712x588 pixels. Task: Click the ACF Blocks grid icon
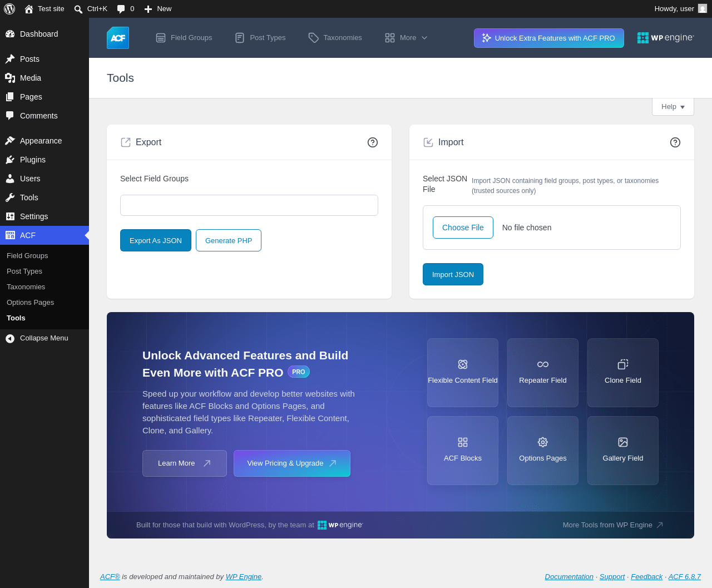pos(463,442)
